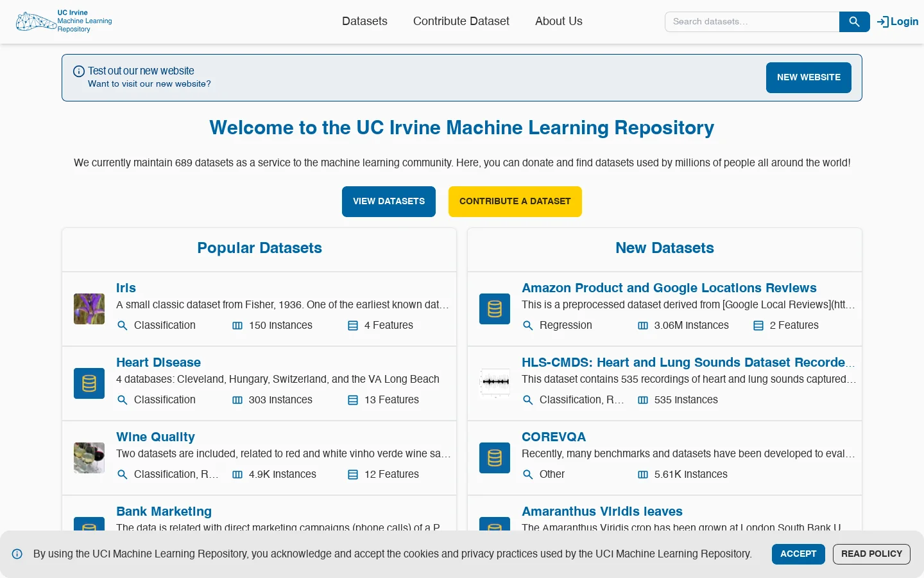Click the '150 Instances' text
Viewport: 924px width, 578px height.
click(280, 326)
